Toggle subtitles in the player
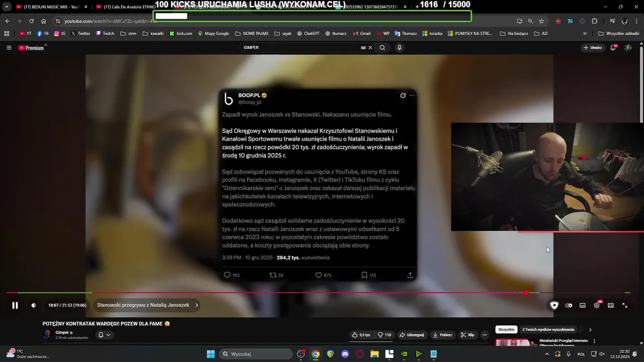 coord(583,305)
